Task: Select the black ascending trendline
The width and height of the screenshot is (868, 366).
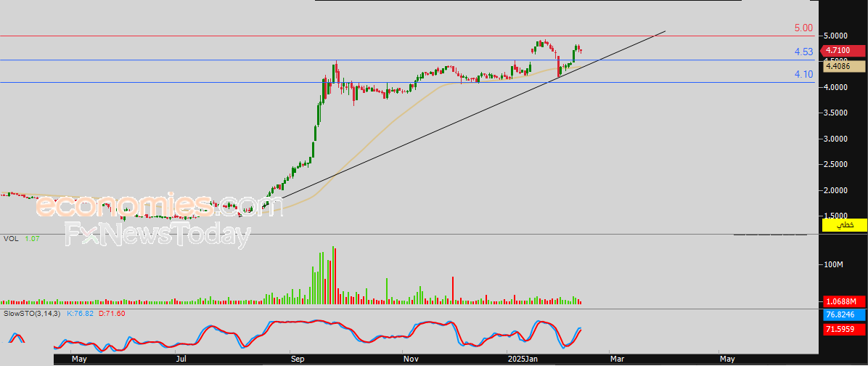Action: (x=454, y=123)
